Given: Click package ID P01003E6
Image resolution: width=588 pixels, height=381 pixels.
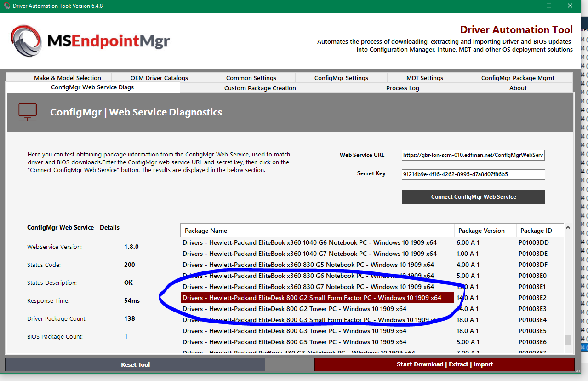Looking at the screenshot, I should click(532, 342).
